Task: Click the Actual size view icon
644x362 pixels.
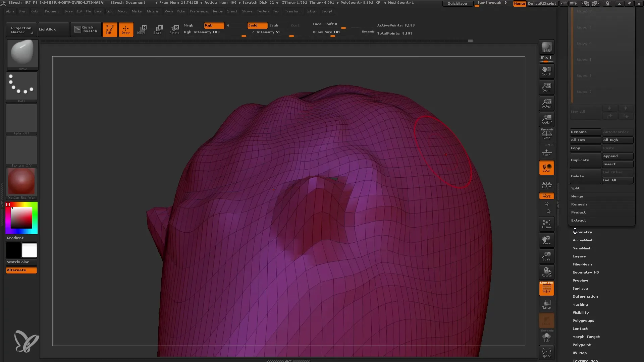Action: (x=547, y=103)
